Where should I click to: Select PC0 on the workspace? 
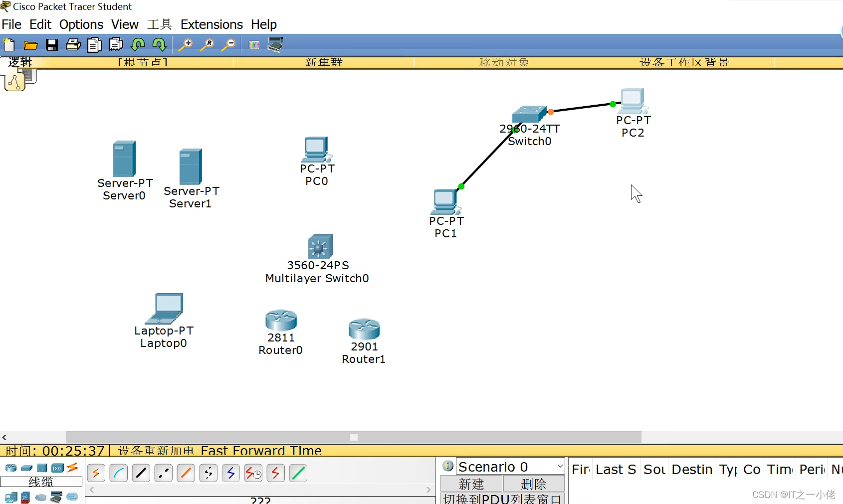(316, 150)
